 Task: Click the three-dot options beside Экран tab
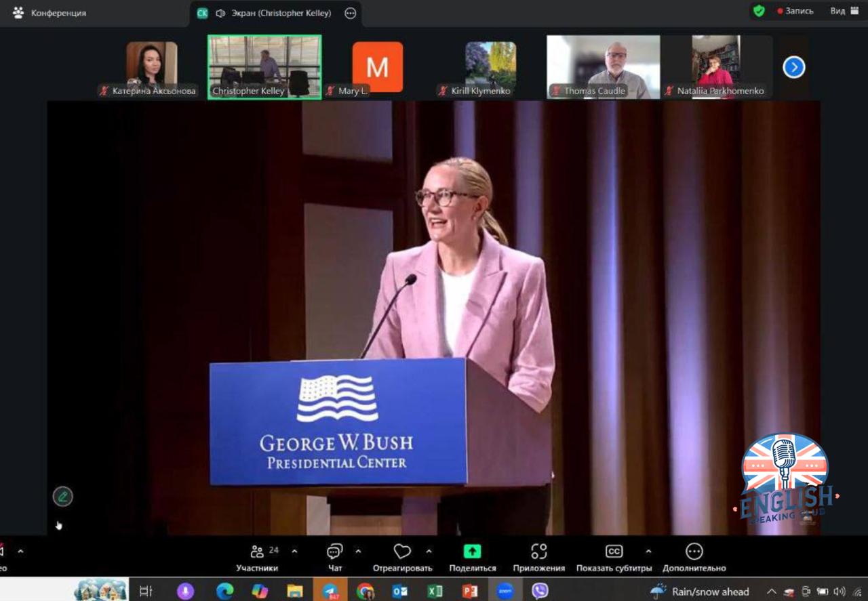pyautogui.click(x=350, y=13)
